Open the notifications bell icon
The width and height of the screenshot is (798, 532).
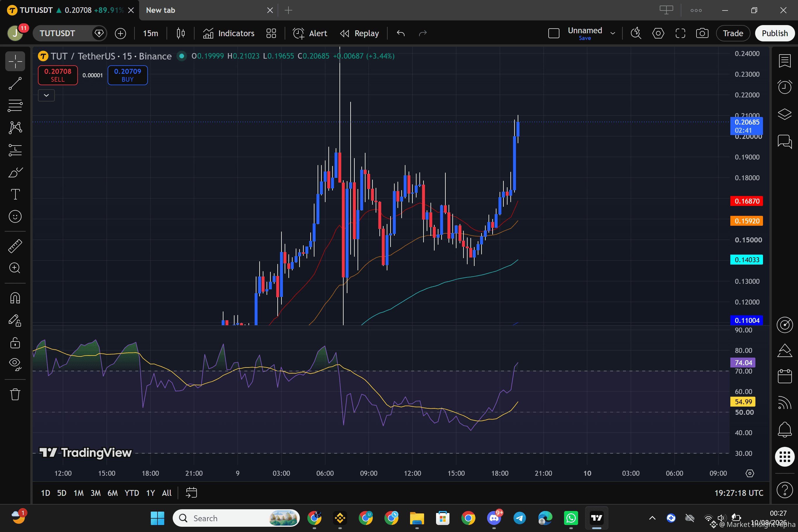click(785, 430)
